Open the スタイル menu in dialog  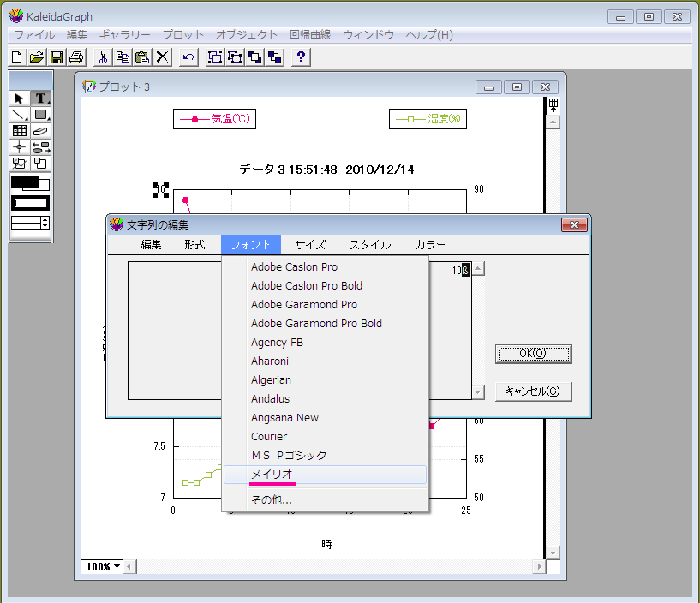tap(370, 245)
